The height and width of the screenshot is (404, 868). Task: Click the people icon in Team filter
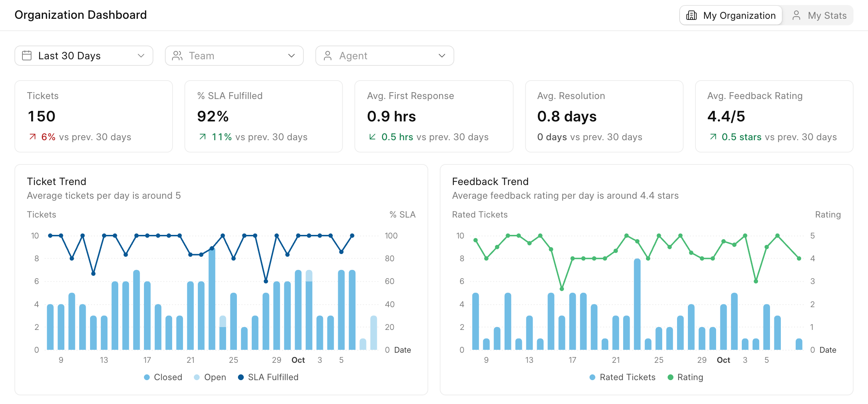(177, 56)
